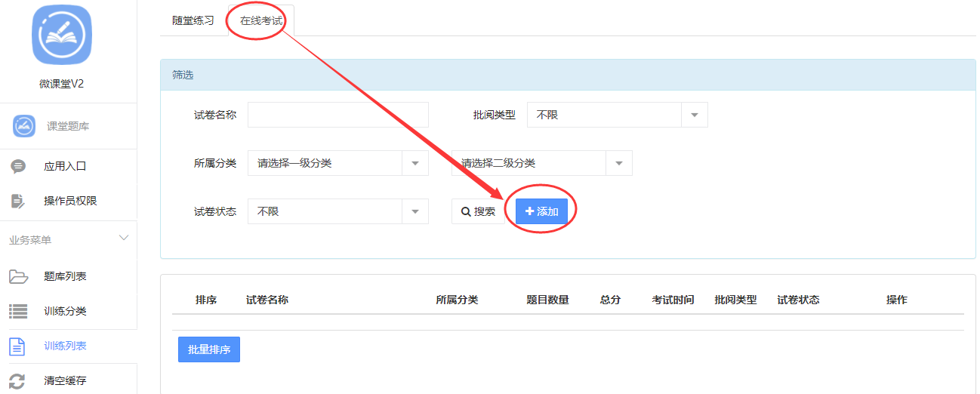Click the 操作员权限 document icon
Image resolution: width=980 pixels, height=394 pixels.
click(18, 201)
